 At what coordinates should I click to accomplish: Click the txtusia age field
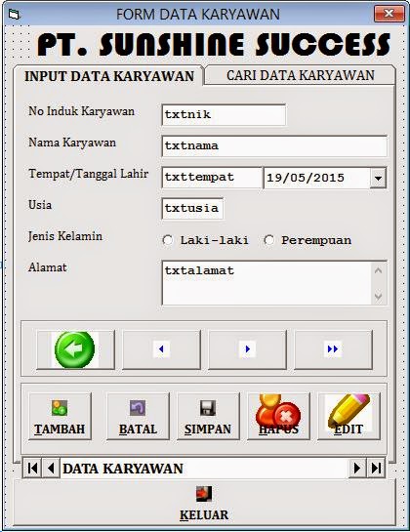tap(192, 209)
